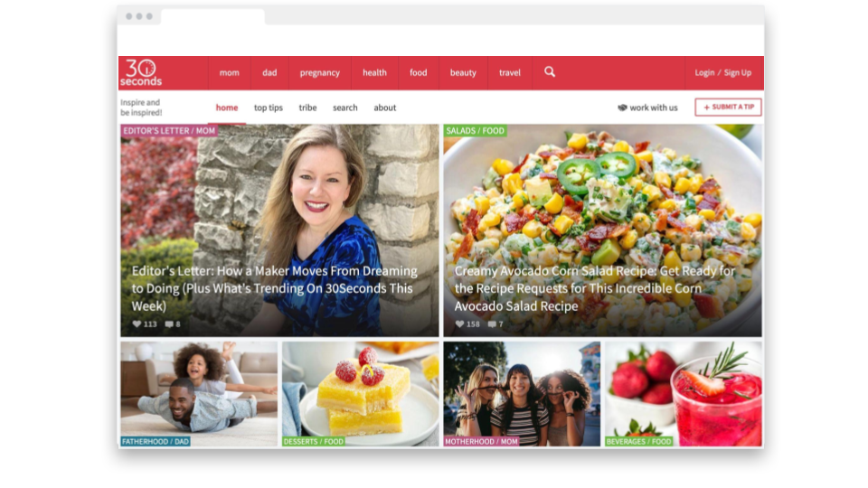Open the Salads / Food category tag

[x=476, y=130]
